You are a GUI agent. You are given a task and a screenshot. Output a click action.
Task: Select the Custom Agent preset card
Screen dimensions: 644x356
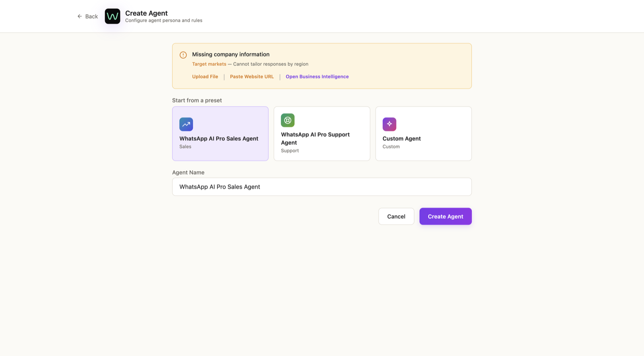coord(423,134)
